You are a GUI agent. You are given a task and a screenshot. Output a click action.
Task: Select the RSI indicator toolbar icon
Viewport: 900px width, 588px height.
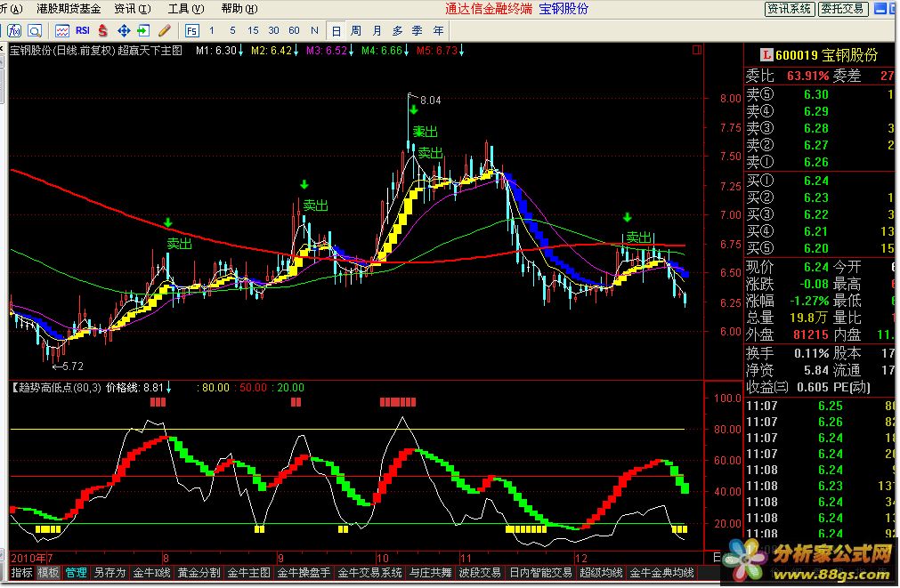coord(83,30)
